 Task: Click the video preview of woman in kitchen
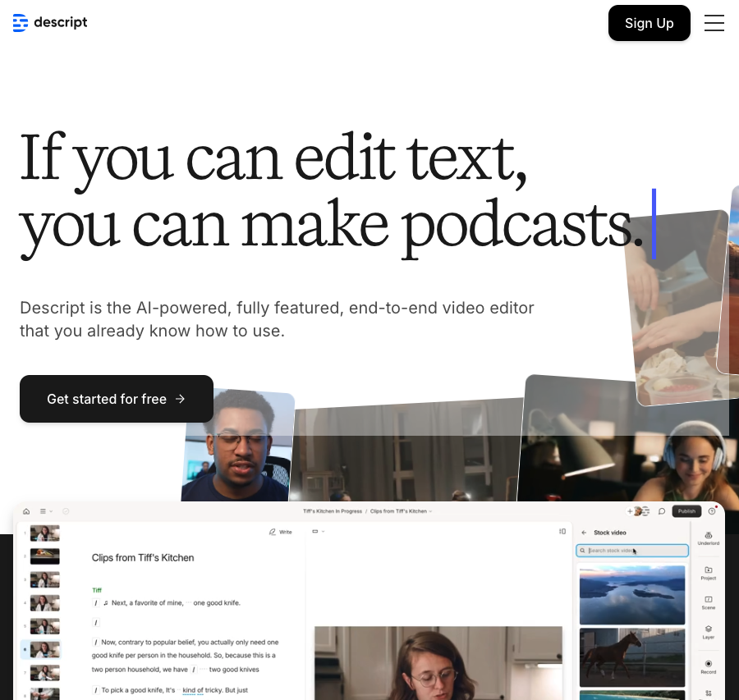tap(438, 663)
